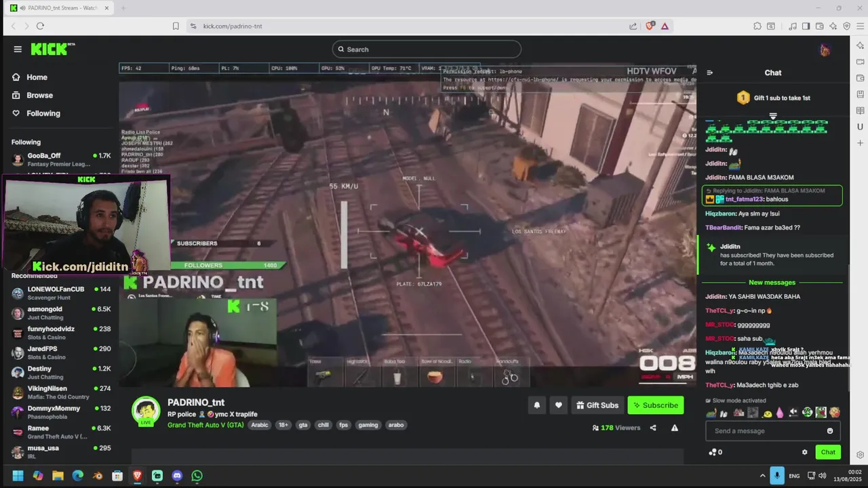Open LONEWOLFanCUB recommended channel

pos(61,293)
